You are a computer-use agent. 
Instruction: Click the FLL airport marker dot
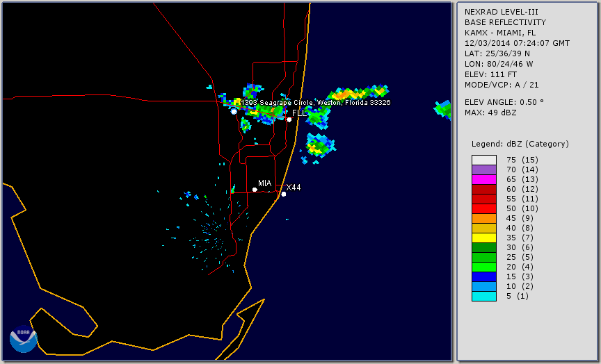point(289,119)
